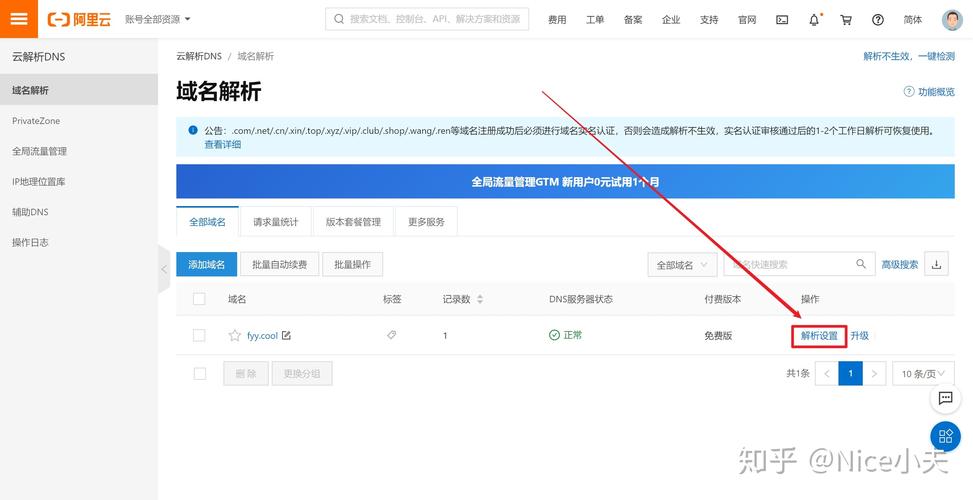Go to previous page arrow
Screen dimensions: 973x500
[x=827, y=373]
